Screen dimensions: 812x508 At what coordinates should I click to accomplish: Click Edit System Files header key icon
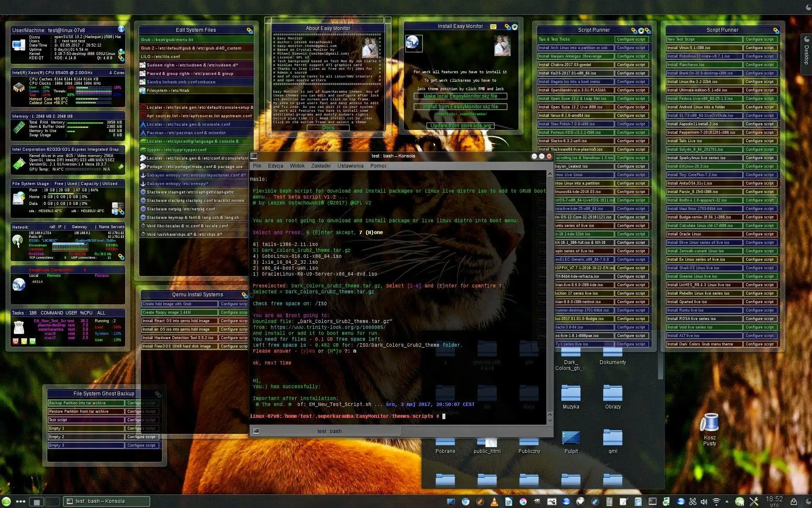tap(250, 30)
